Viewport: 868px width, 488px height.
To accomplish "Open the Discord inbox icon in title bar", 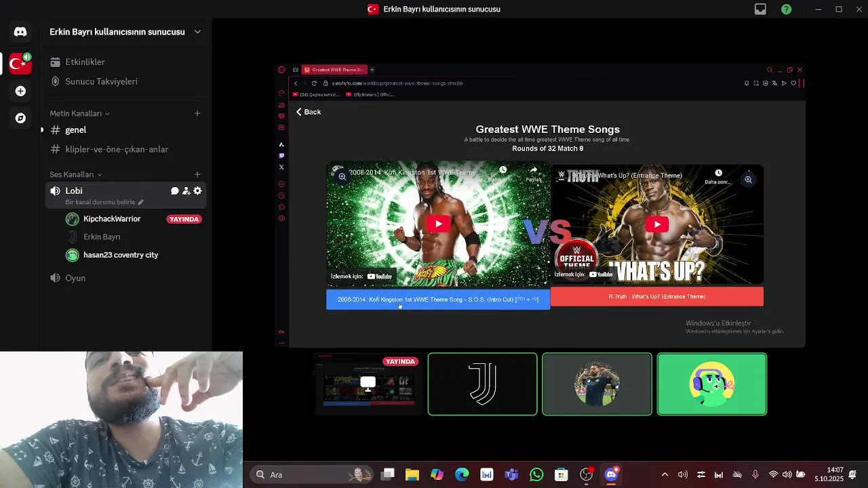I will [760, 9].
